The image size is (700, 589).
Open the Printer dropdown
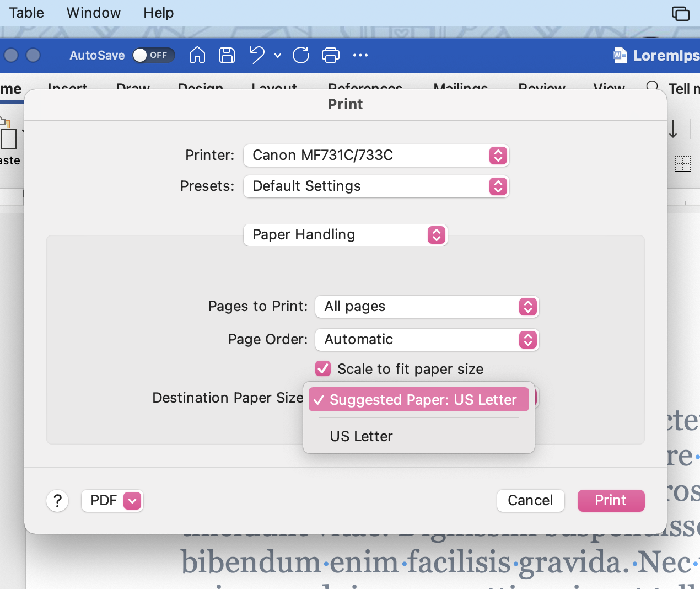click(x=376, y=156)
